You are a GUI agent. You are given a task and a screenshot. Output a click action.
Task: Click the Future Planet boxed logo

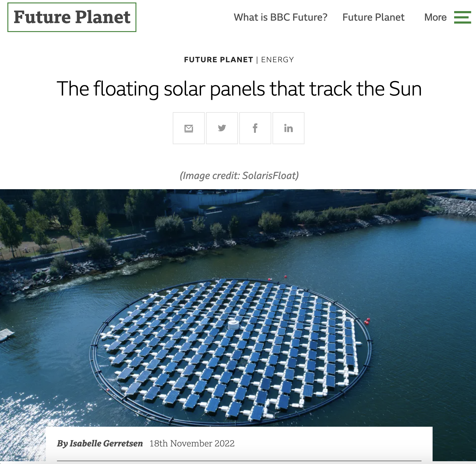point(72,17)
